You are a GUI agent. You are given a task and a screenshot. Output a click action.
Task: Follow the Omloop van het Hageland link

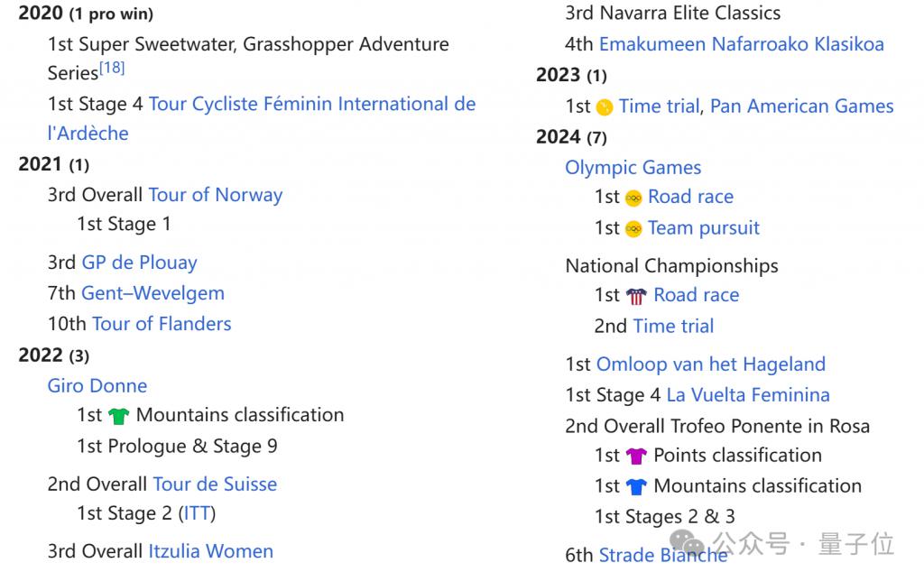(710, 364)
